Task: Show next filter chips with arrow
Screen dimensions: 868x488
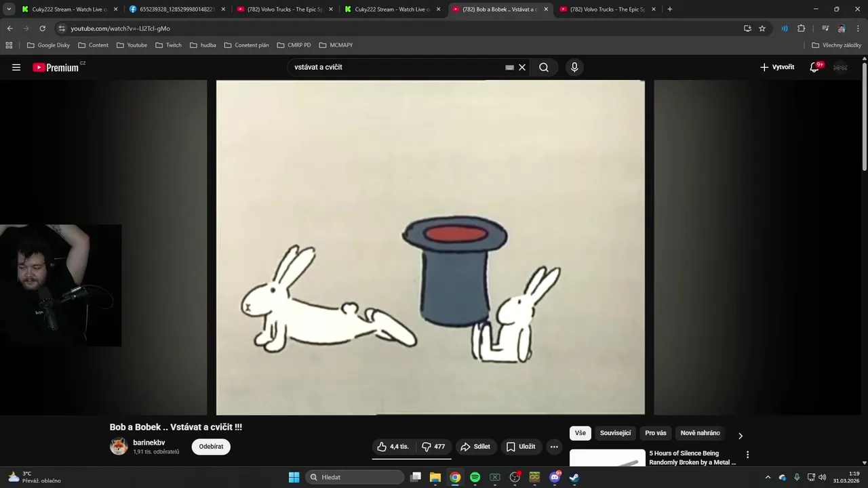Action: (741, 436)
